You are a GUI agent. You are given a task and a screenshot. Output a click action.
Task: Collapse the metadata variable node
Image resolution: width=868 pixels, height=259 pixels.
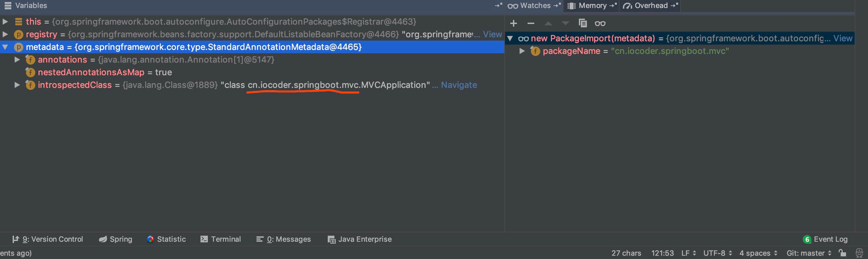pyautogui.click(x=5, y=47)
